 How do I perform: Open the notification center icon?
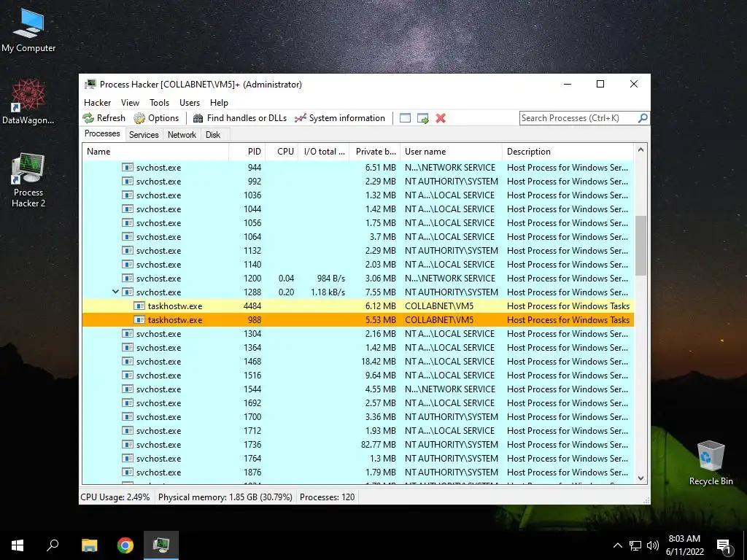[x=724, y=546]
